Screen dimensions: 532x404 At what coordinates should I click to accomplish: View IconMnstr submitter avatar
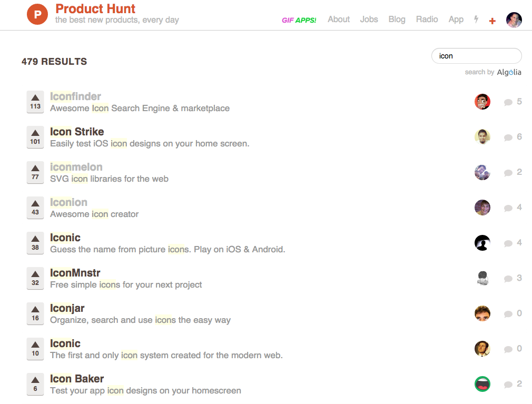(x=482, y=278)
